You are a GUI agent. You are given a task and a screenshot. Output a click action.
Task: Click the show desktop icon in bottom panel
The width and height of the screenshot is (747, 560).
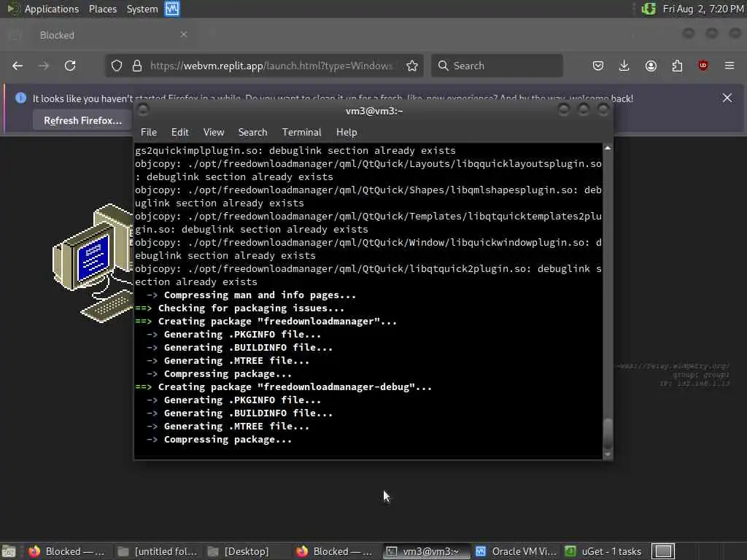click(9, 551)
